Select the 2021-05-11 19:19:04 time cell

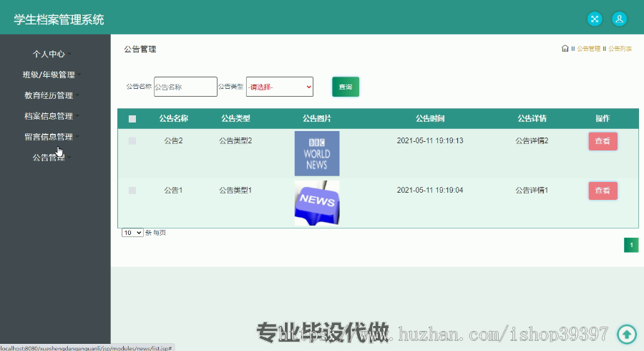coord(430,190)
